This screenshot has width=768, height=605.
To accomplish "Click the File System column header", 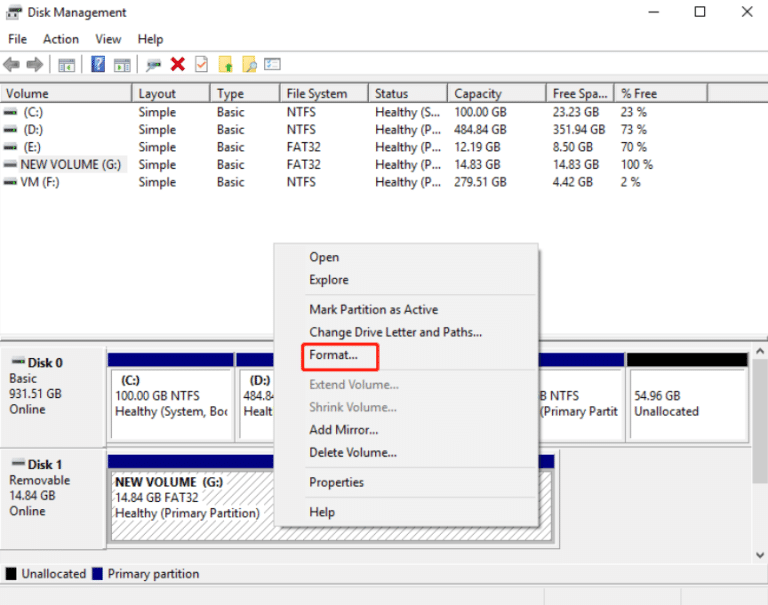I will tap(317, 93).
